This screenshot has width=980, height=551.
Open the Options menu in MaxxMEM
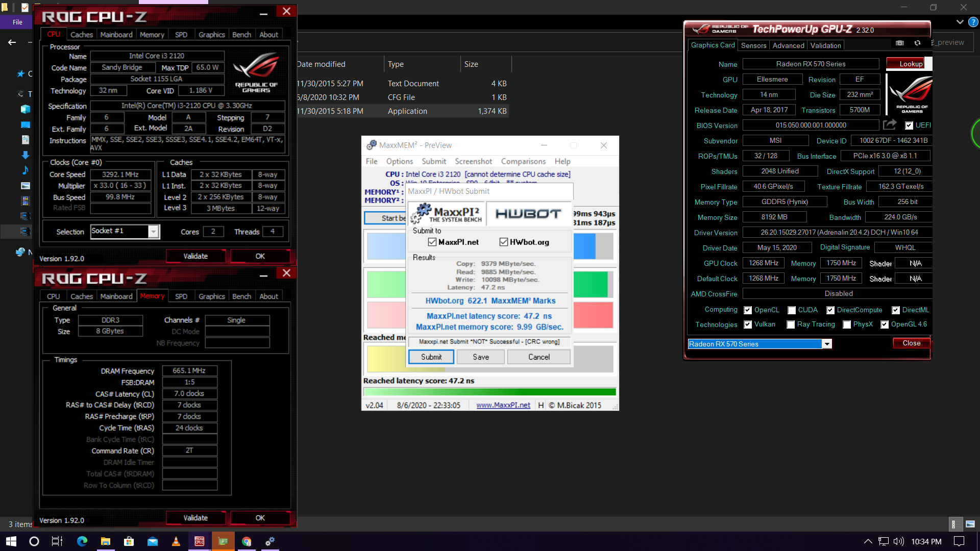(x=400, y=161)
